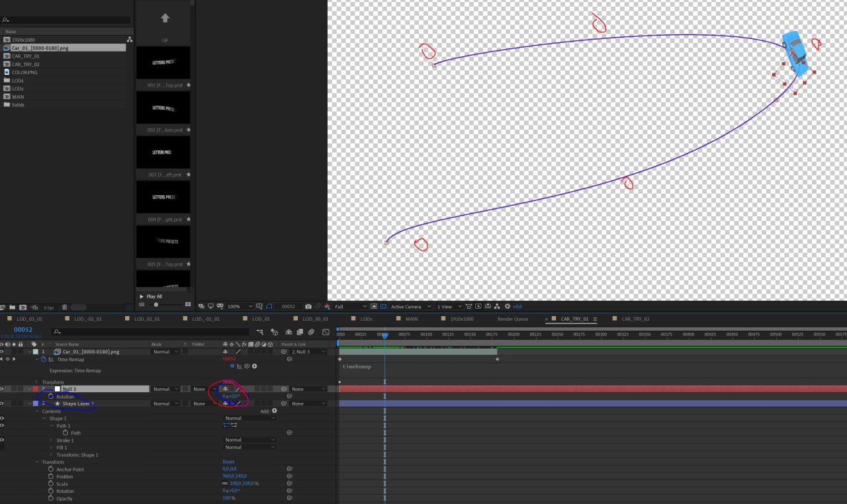The height and width of the screenshot is (504, 847).
Task: Toggle fast previews icon in viewer toolbar
Action: [x=478, y=306]
